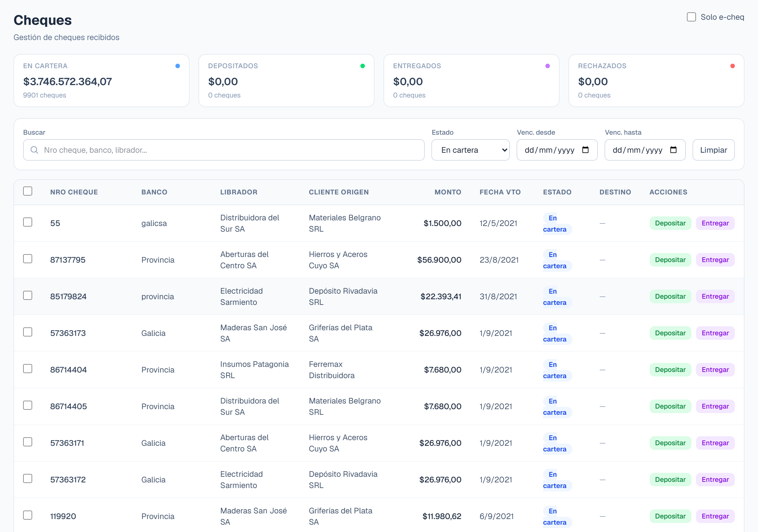
Task: Open calendar picker in Venc. desde
Action: (585, 150)
